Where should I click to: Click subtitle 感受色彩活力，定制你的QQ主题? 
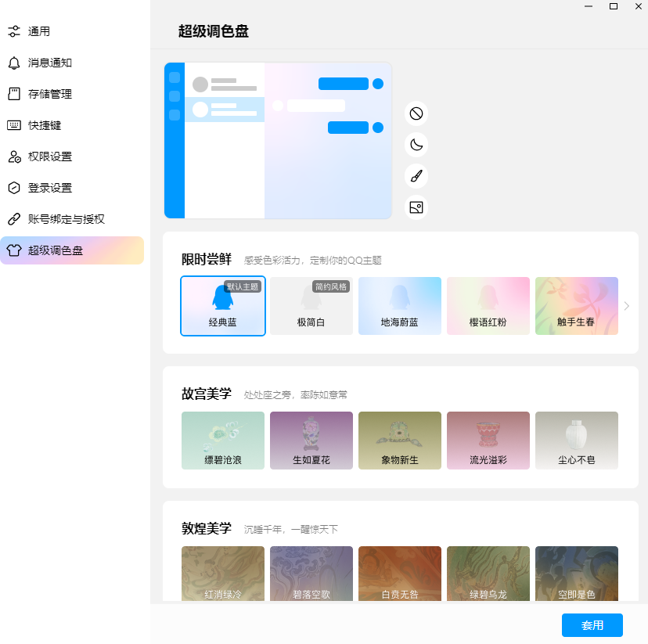312,261
